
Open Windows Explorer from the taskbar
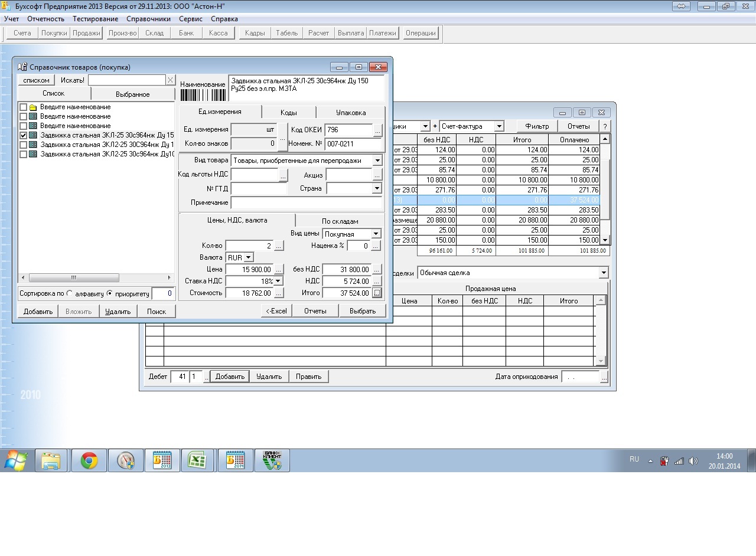tap(51, 460)
